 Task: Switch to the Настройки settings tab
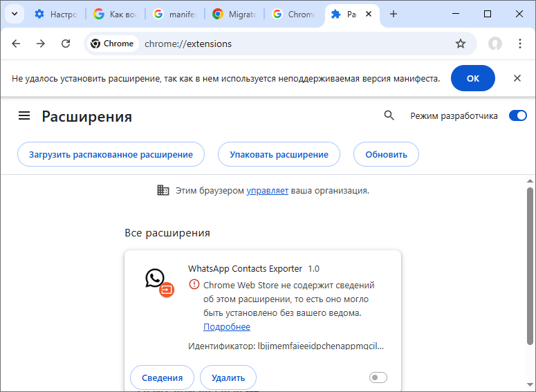coord(56,14)
